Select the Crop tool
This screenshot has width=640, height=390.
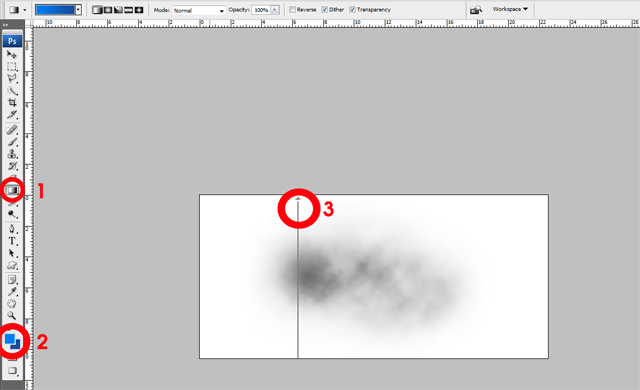coord(11,102)
